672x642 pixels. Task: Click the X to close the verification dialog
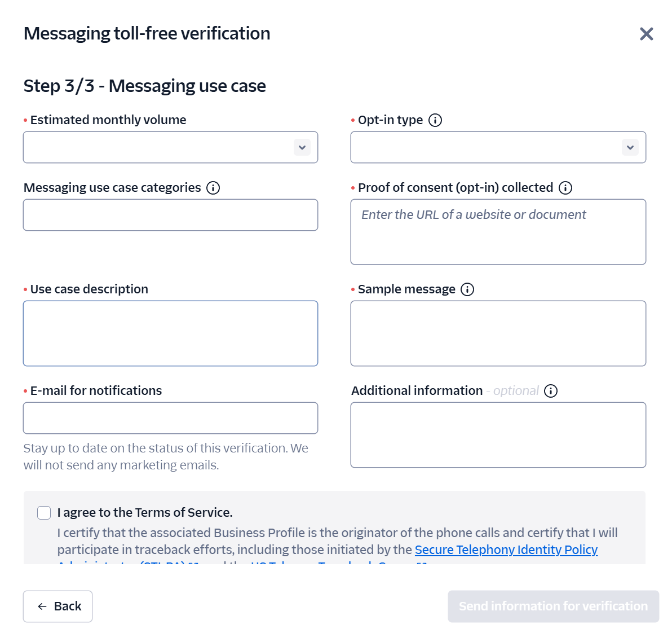click(x=646, y=34)
